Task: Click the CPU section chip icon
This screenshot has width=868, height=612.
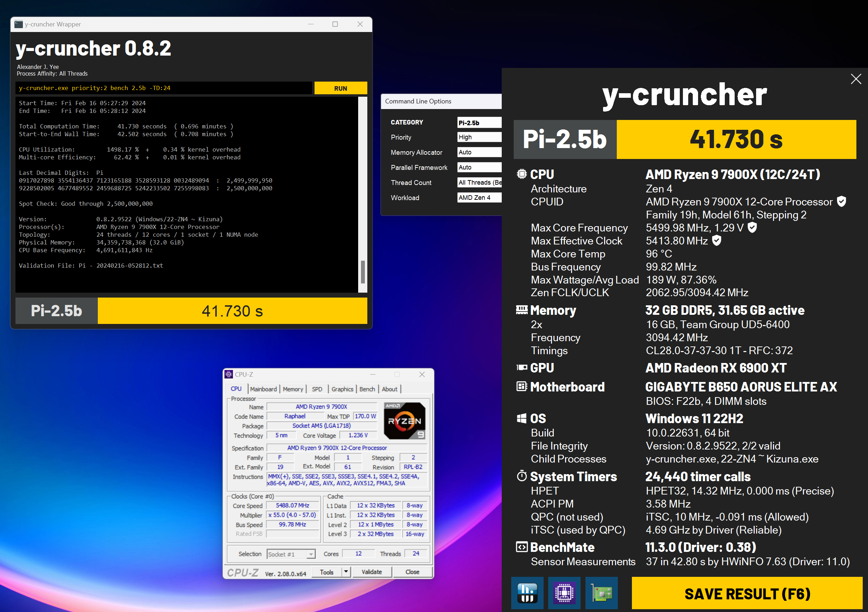Action: pos(522,174)
